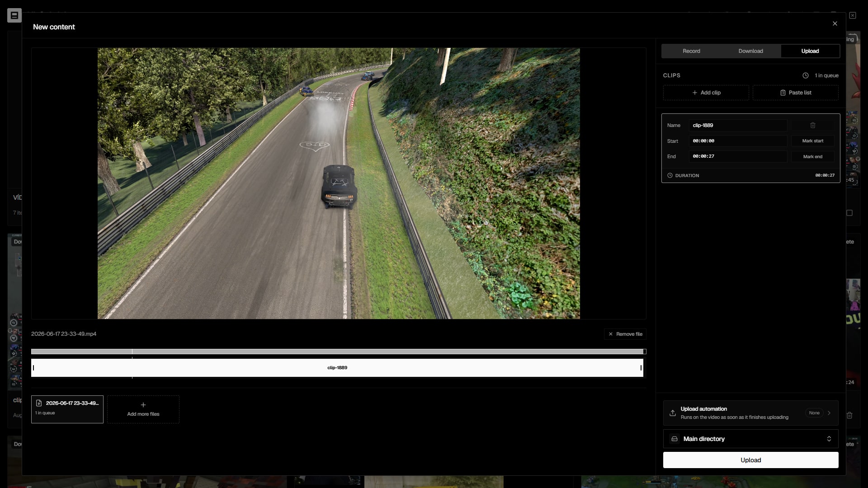Click the 1 in queue label

(x=826, y=75)
